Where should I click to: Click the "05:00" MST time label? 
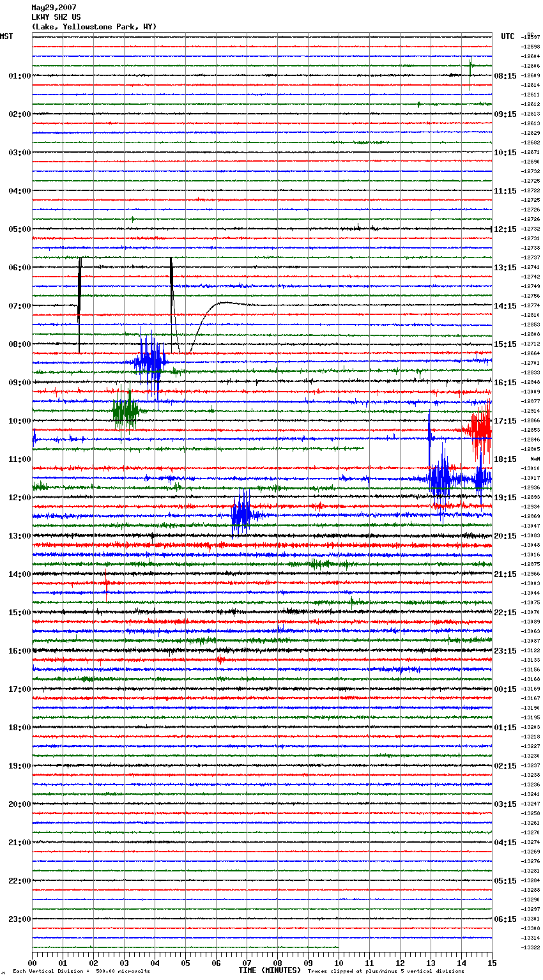(20, 229)
